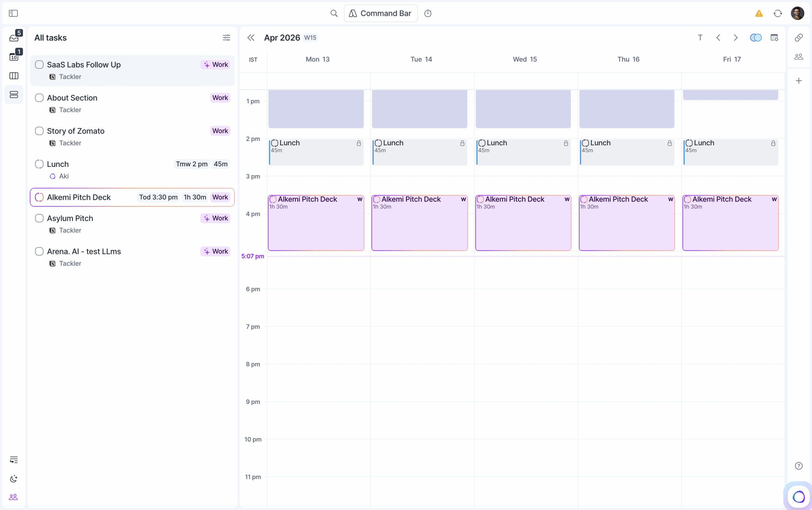Open the user profile avatar
The image size is (812, 510).
pos(797,13)
